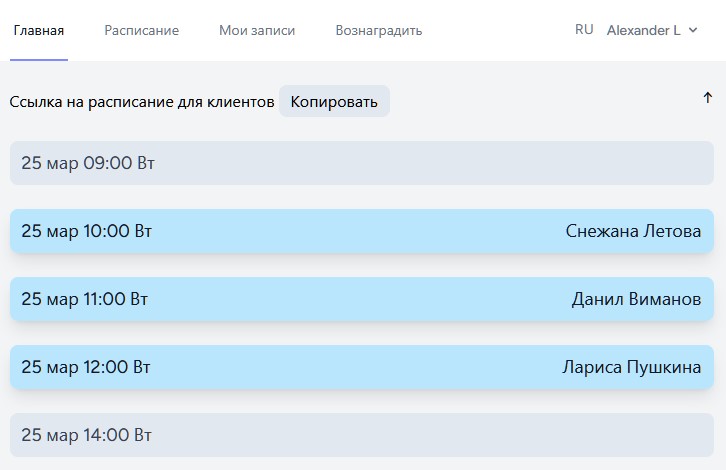Click the Вт weekday label in 14:00 row
The image size is (726, 470).
point(142,435)
